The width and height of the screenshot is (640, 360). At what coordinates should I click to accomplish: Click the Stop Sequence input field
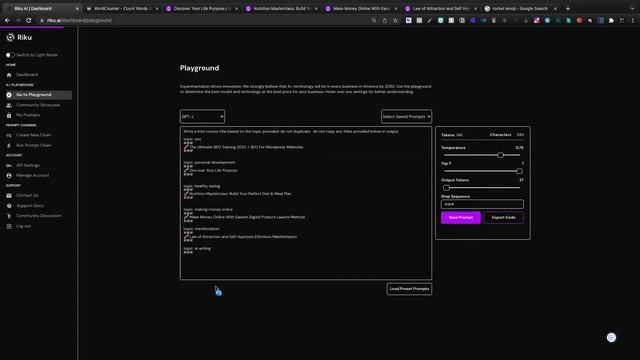(482, 204)
